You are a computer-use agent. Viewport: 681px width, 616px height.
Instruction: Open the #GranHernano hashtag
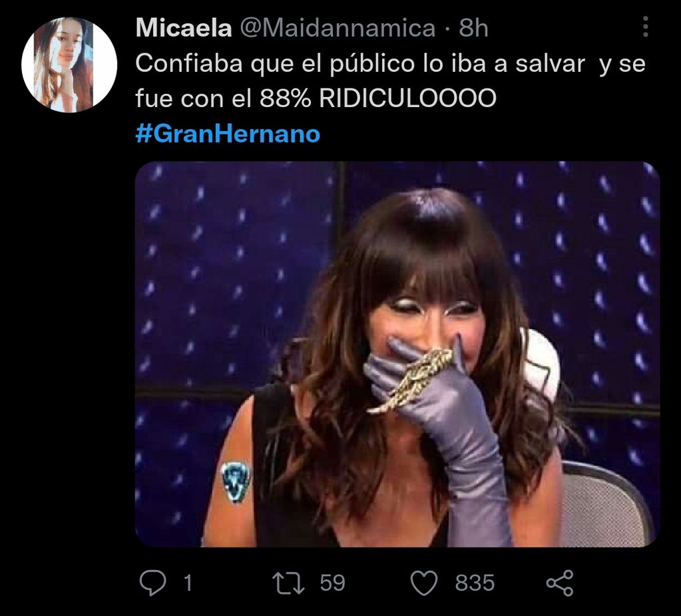[228, 134]
